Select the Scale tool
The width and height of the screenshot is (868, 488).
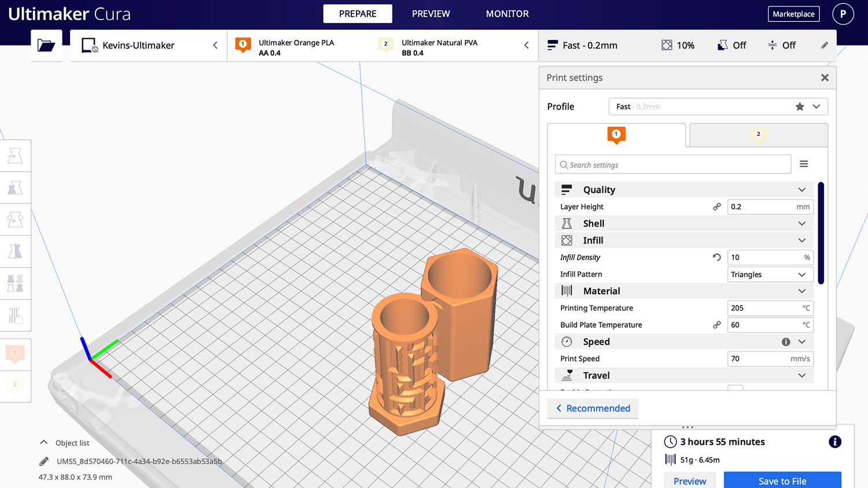click(x=16, y=187)
